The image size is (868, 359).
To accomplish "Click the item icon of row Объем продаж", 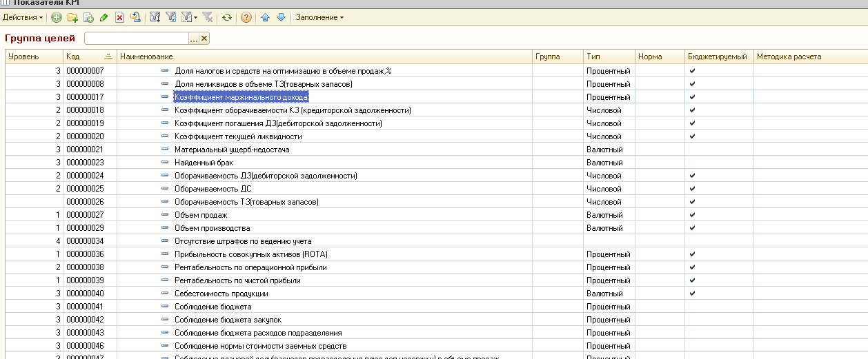I will (165, 215).
